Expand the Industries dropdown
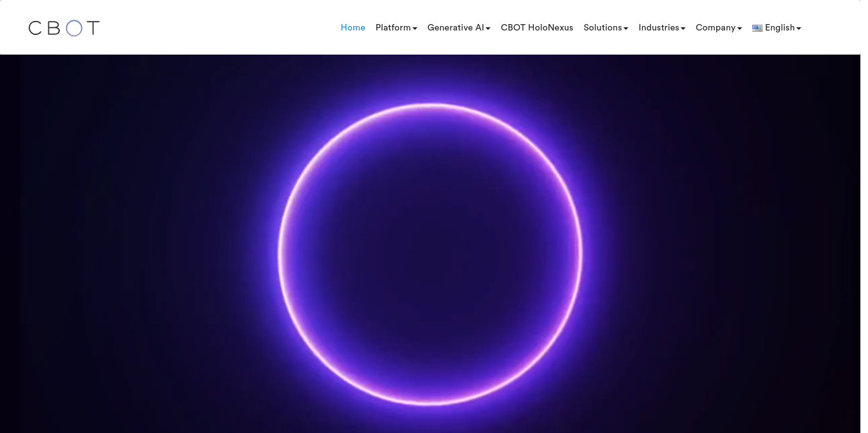This screenshot has height=433, width=868. (x=659, y=27)
